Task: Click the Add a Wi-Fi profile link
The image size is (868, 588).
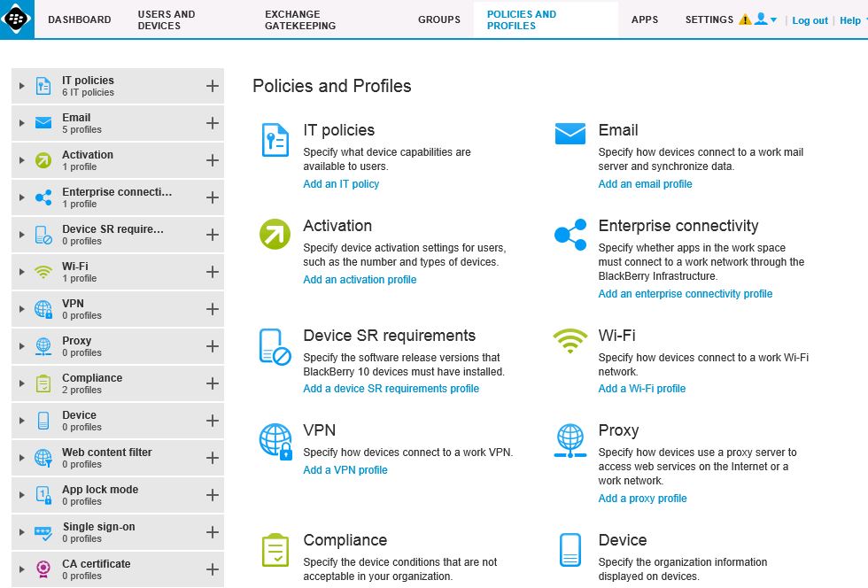Action: [641, 388]
